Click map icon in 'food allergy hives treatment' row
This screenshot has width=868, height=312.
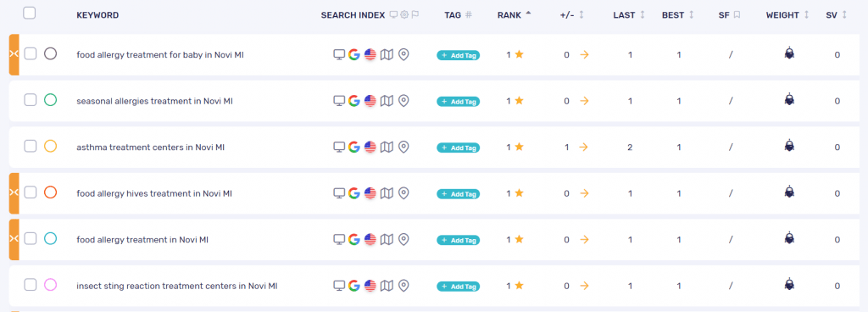click(x=387, y=193)
